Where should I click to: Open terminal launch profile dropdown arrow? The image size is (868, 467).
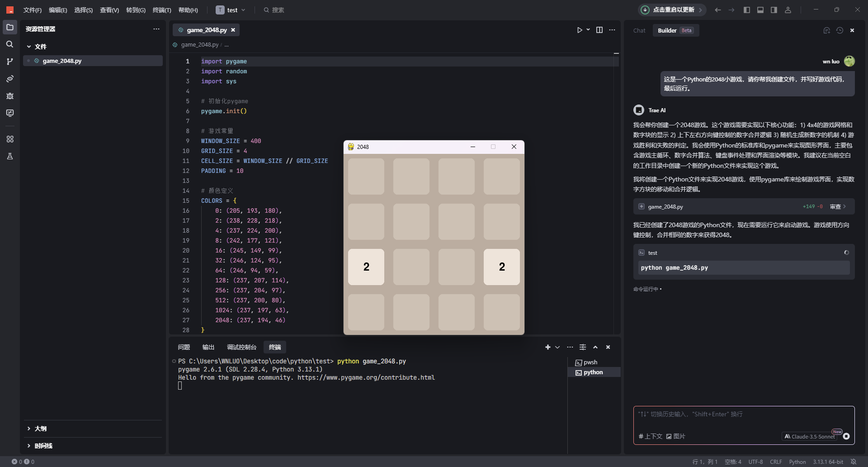point(557,347)
